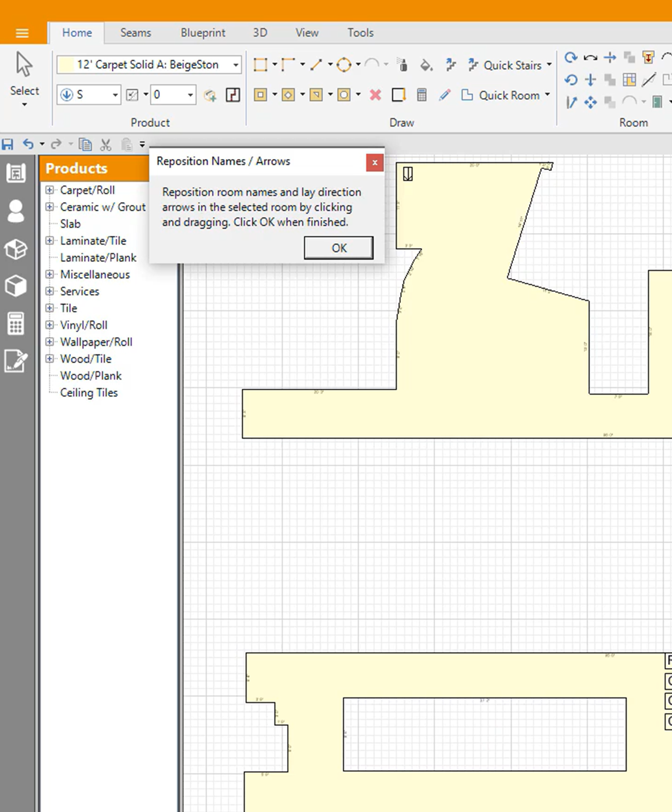Screen dimensions: 672x812
Task: Select the red X delete tool in Draw group
Action: [x=374, y=94]
